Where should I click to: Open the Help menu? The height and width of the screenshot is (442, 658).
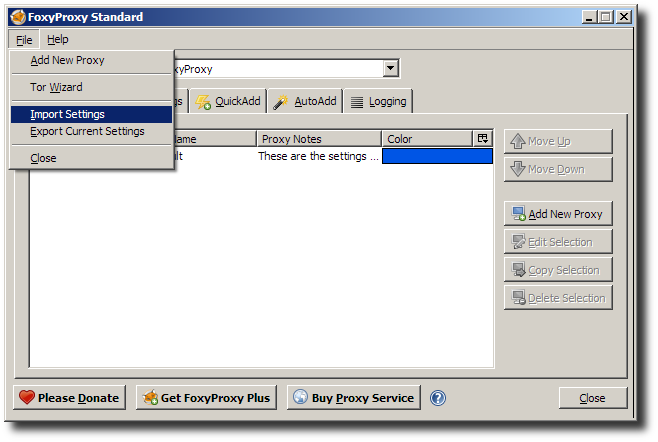[x=57, y=40]
